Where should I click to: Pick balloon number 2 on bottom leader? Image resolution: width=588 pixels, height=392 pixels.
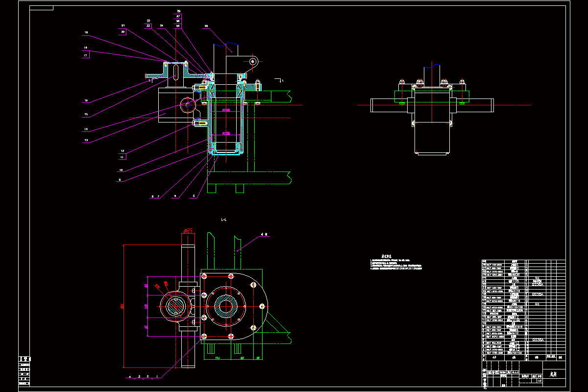tap(147, 377)
